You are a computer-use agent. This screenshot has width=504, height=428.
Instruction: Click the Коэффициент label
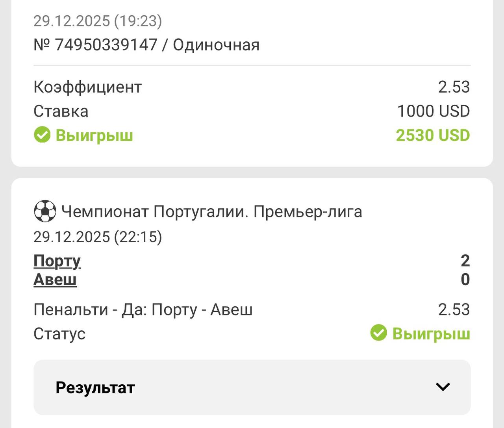click(87, 87)
